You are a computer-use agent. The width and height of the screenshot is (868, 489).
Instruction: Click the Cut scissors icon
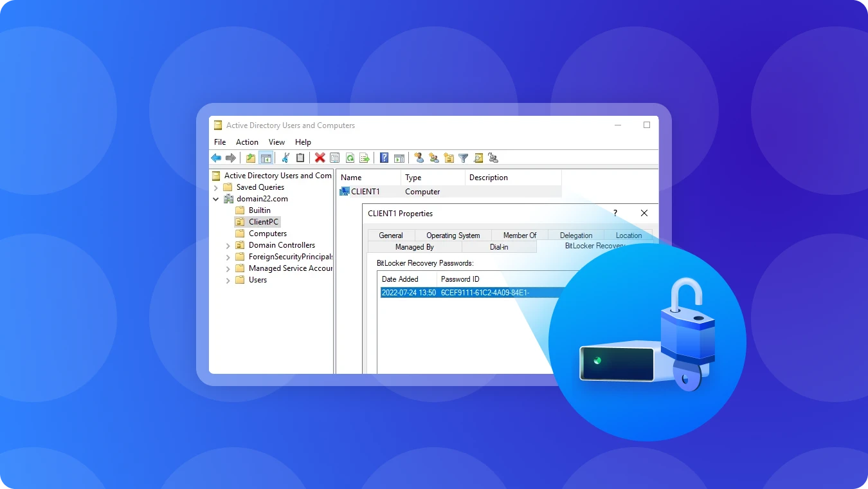coord(286,158)
